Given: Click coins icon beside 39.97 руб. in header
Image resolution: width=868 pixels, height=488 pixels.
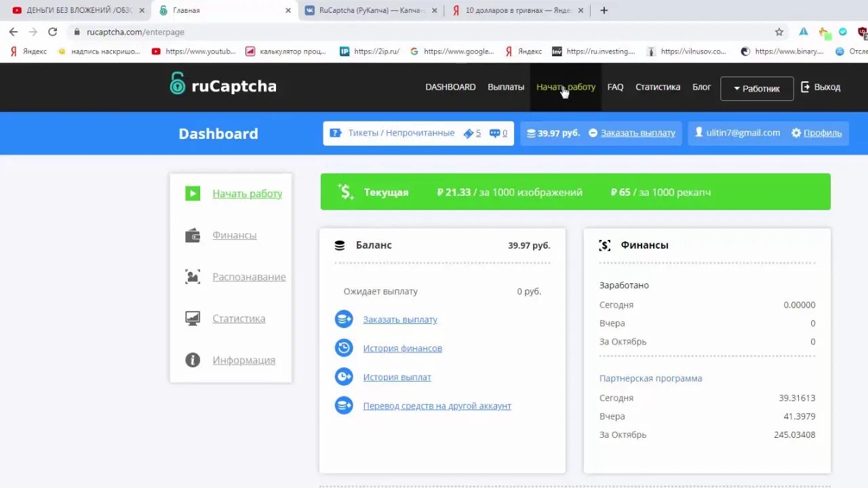Looking at the screenshot, I should 531,134.
